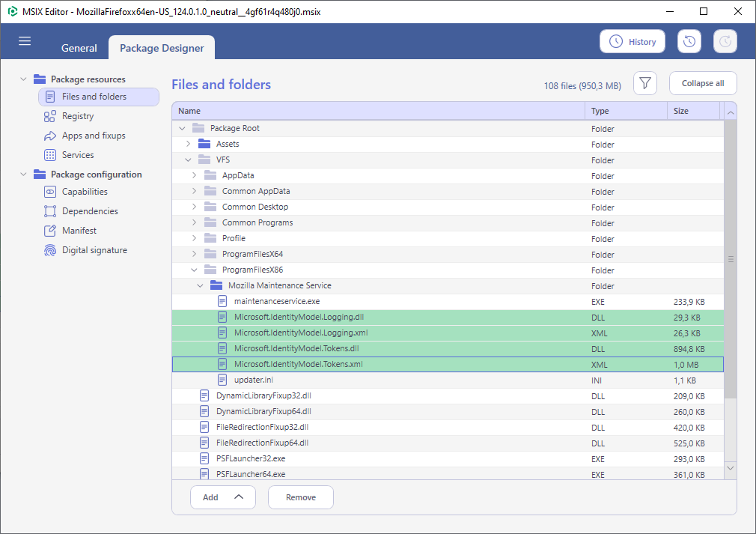Select the FileRedirectionFixup32.dll row
The height and width of the screenshot is (534, 756).
[448, 427]
